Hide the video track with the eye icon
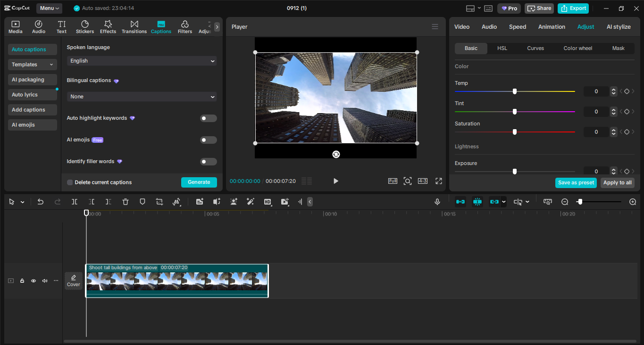The image size is (644, 345). (x=33, y=280)
